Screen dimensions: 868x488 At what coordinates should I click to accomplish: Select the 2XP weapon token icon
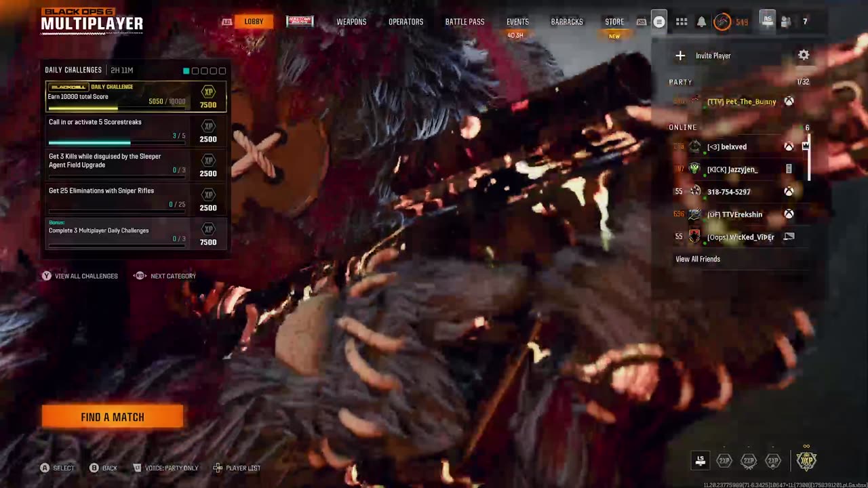click(749, 461)
